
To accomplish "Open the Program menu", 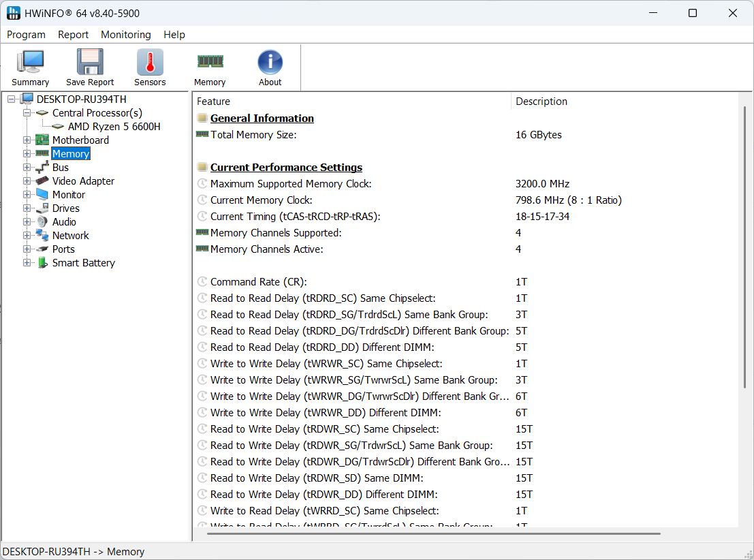I will tap(26, 35).
